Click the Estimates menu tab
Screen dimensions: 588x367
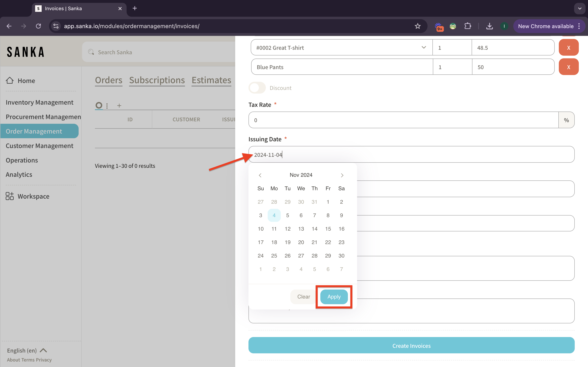211,79
